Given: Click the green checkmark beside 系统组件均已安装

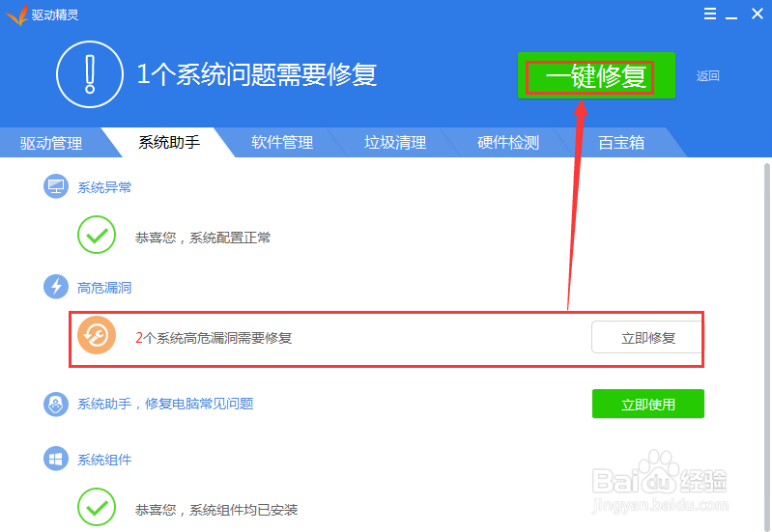Looking at the screenshot, I should tap(97, 507).
